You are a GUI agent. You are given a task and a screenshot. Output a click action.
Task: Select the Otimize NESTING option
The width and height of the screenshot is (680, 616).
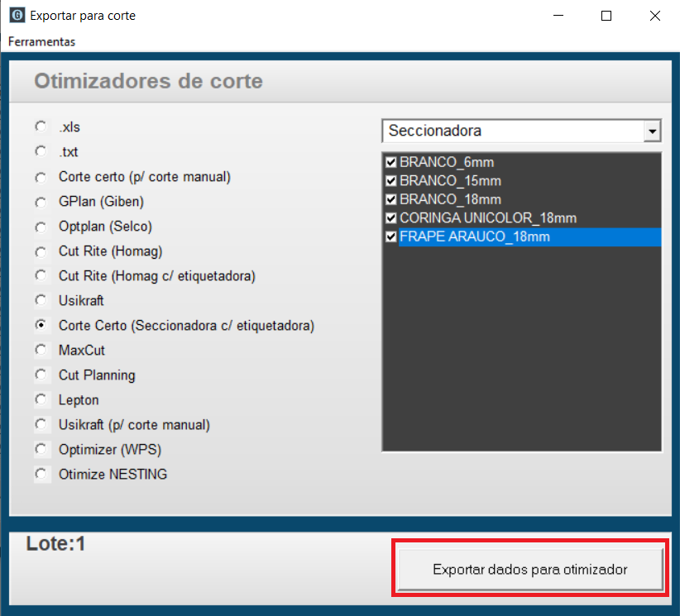tap(41, 474)
